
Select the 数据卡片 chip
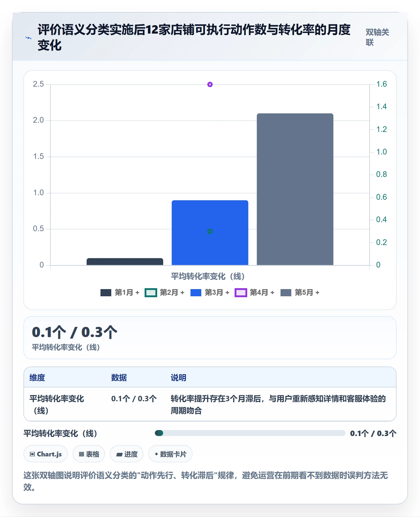pyautogui.click(x=170, y=454)
